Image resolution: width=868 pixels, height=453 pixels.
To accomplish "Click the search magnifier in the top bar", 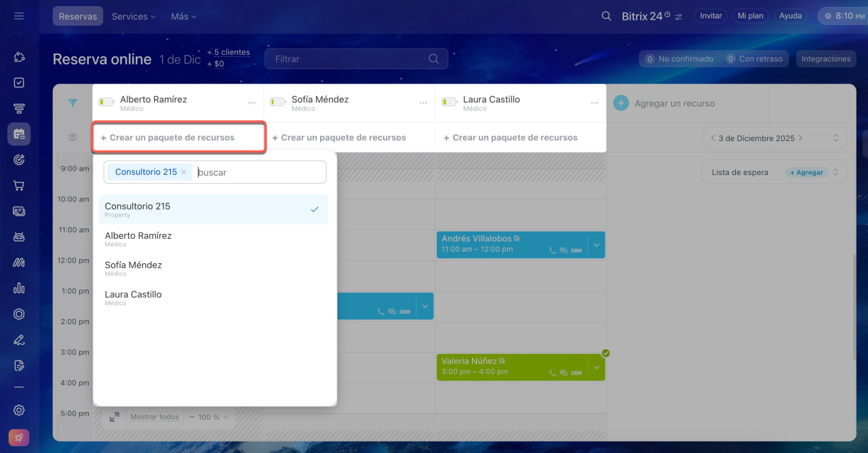I will [606, 16].
